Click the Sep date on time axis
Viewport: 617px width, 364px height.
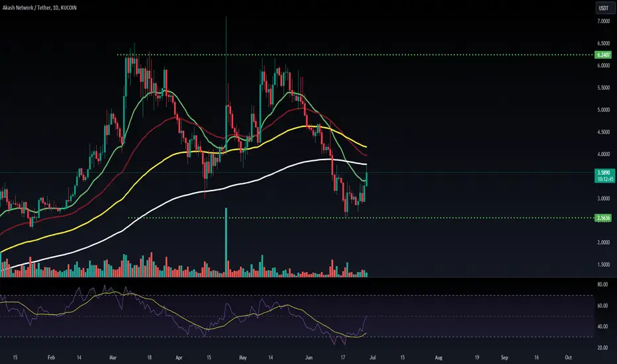coord(504,357)
